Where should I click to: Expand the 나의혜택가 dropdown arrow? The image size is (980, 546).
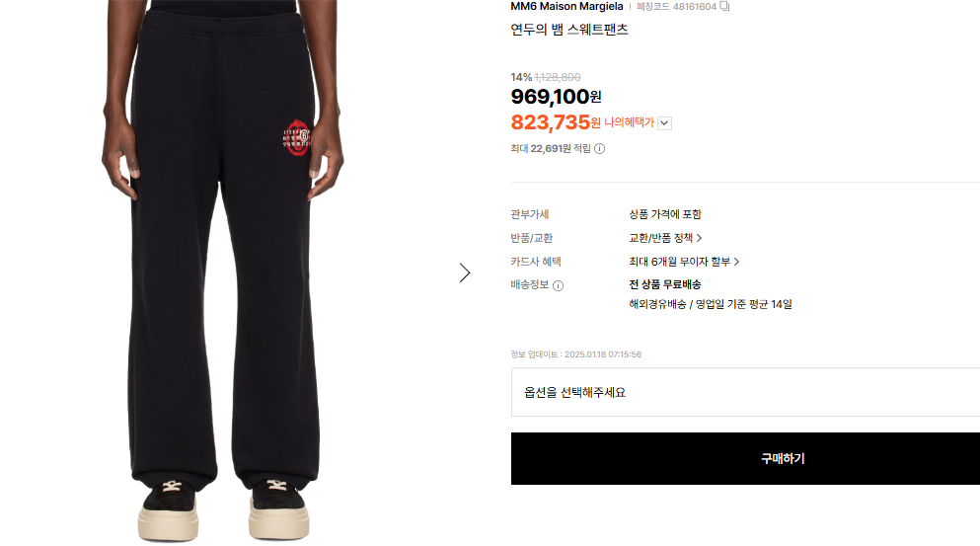click(x=664, y=123)
